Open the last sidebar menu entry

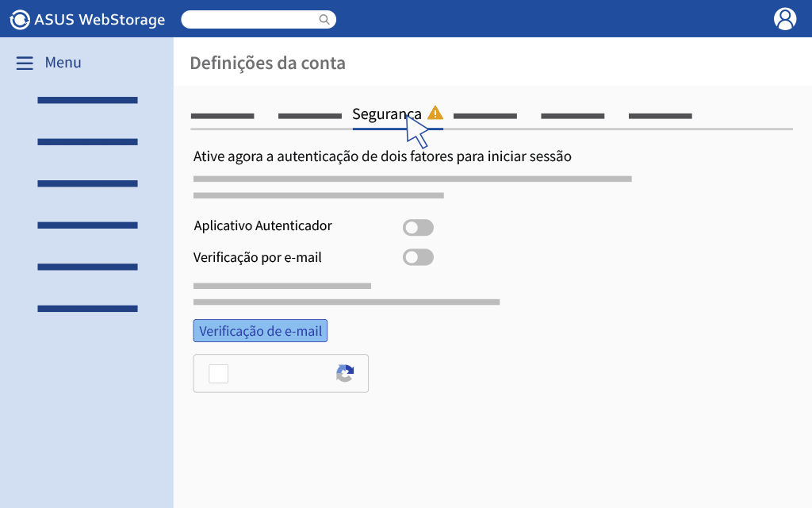87,309
